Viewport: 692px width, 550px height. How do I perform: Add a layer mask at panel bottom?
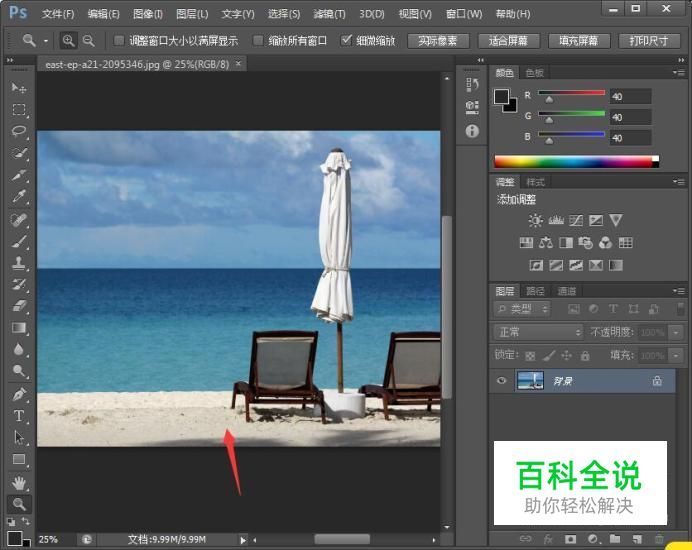point(570,539)
